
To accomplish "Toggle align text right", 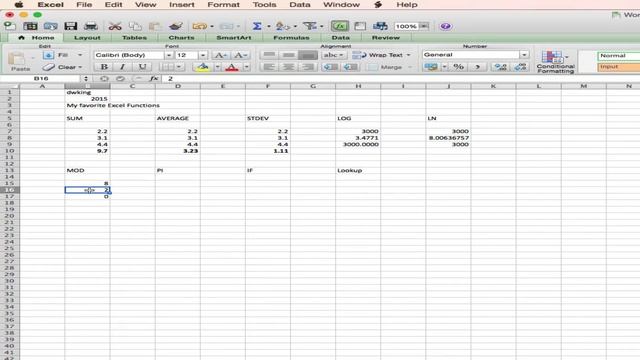I will [x=308, y=67].
